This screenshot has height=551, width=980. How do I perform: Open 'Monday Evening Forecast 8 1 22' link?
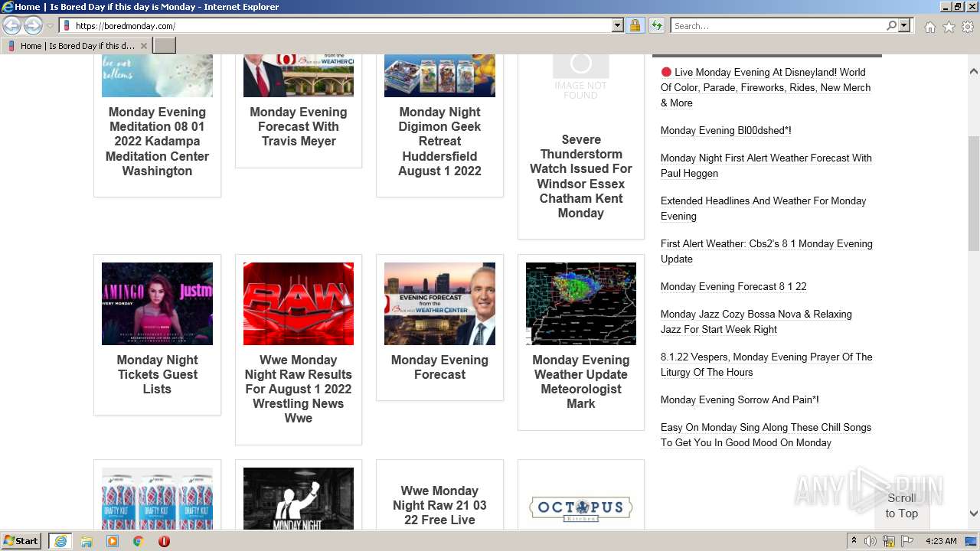[733, 286]
